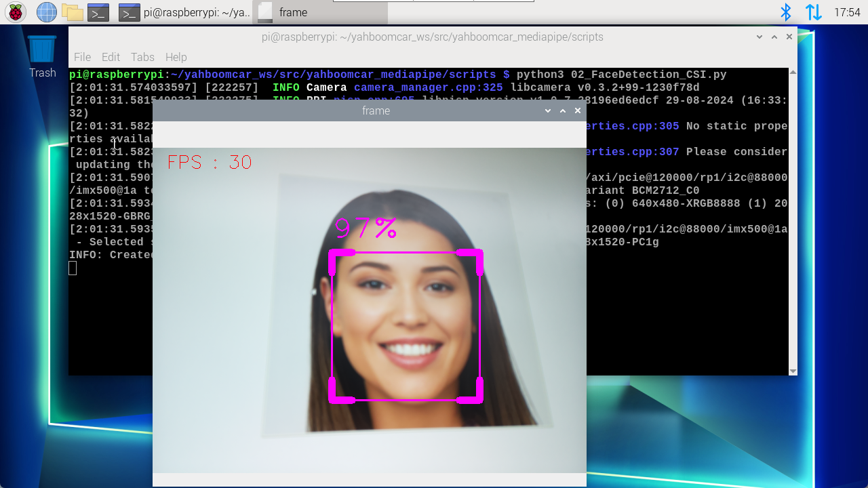Click the terminal scrollbar down arrow

tap(793, 371)
